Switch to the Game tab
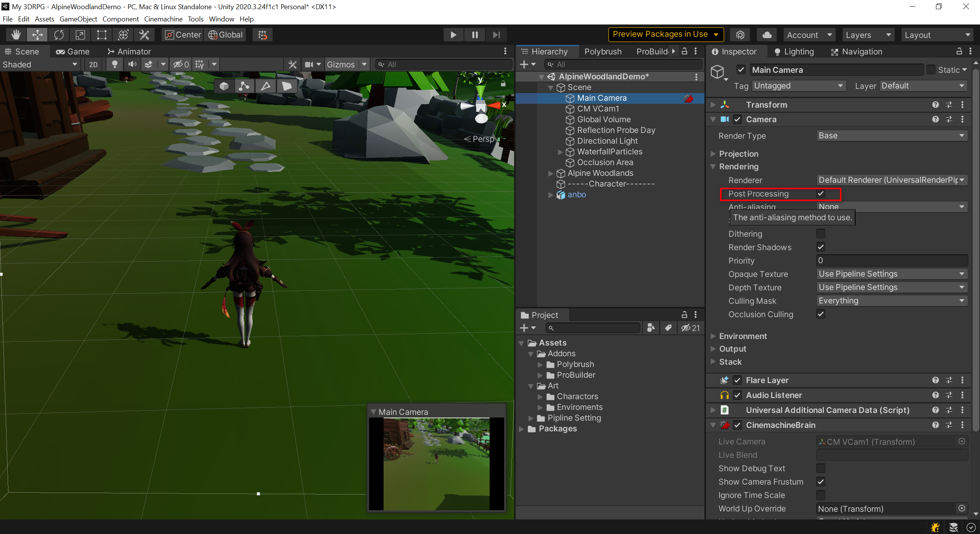Viewport: 980px width, 534px height. tap(73, 51)
